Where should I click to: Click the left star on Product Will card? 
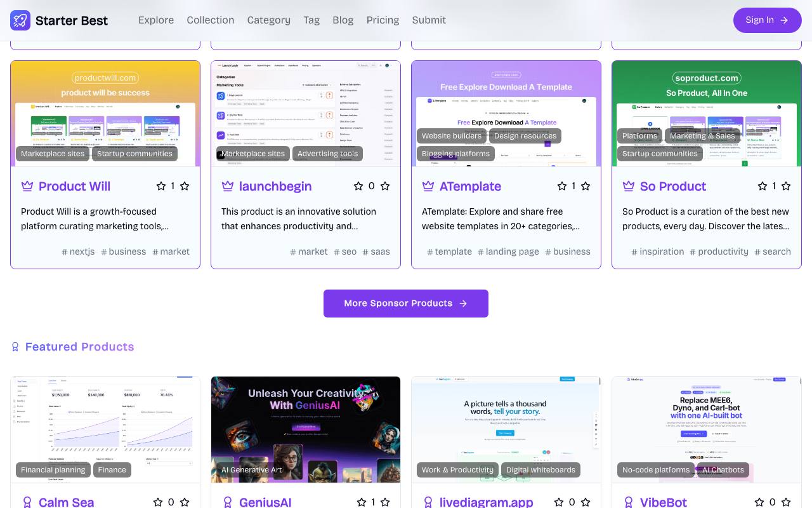(x=161, y=186)
